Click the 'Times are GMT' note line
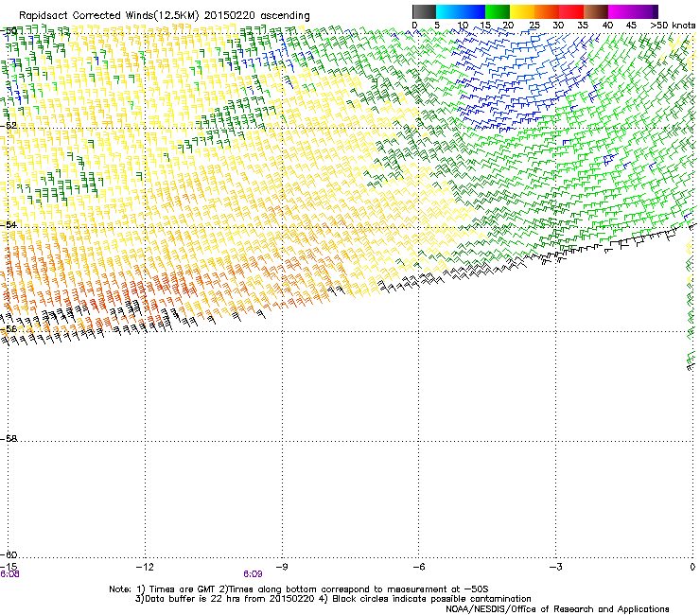The width and height of the screenshot is (700, 615). [299, 589]
